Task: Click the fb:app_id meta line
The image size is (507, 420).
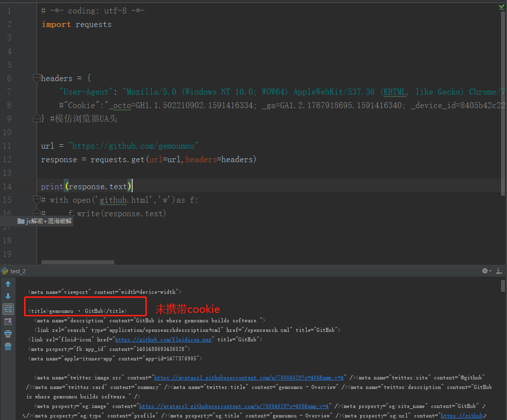Action: [109, 349]
